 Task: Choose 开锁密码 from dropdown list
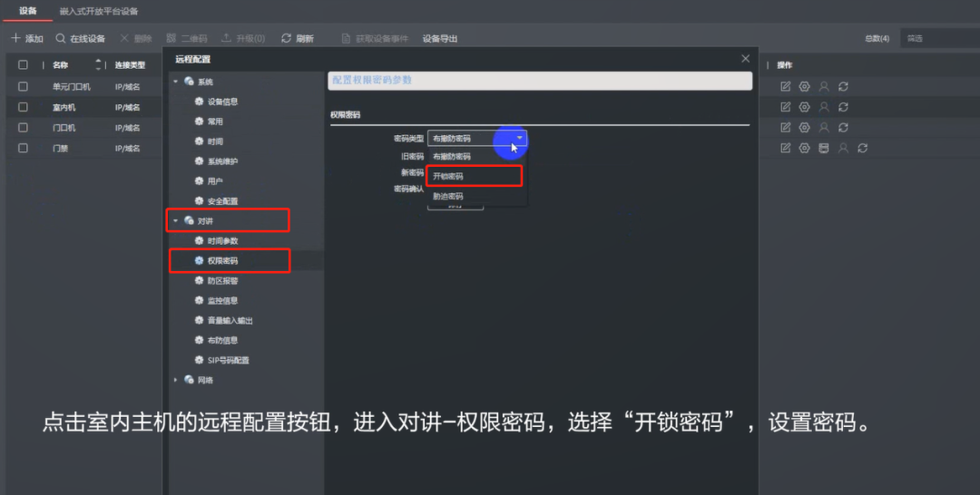[475, 176]
